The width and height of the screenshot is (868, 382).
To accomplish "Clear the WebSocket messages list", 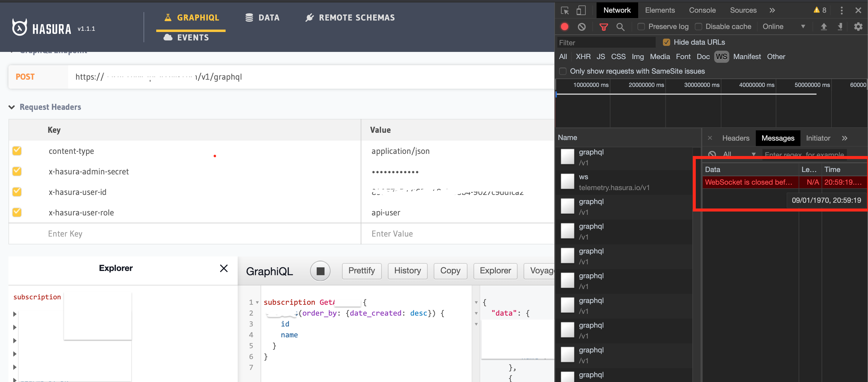I will pos(712,154).
